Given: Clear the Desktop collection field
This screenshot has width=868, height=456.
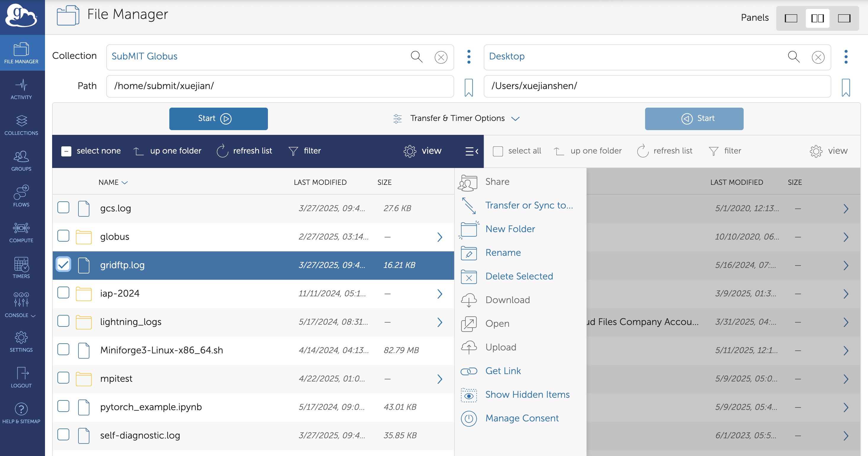Looking at the screenshot, I should pos(818,57).
